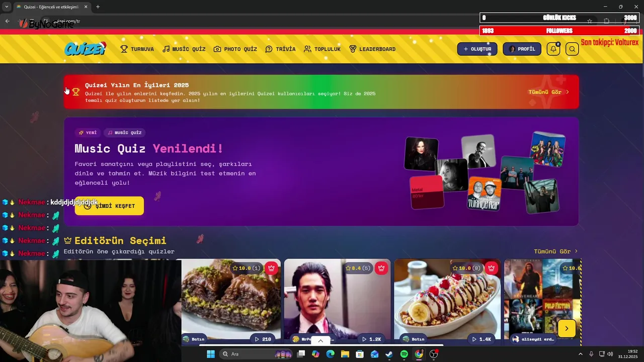Click the 210 plays badge on baklava card

[x=263, y=339]
